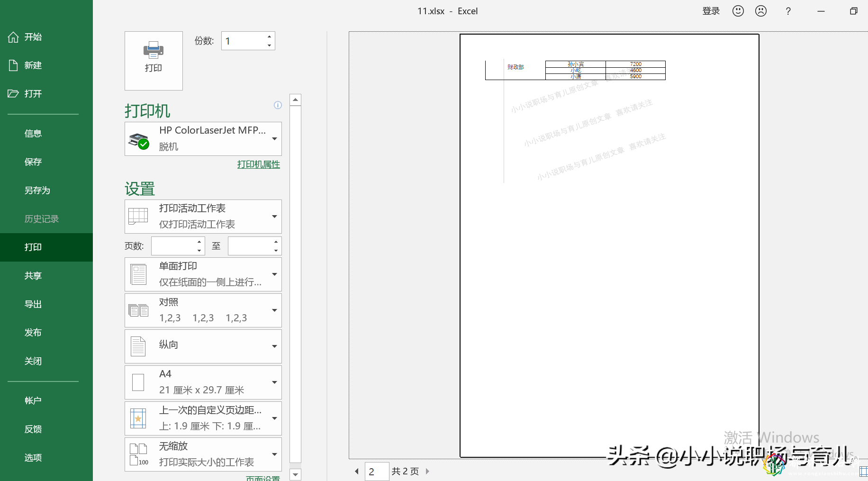The width and height of the screenshot is (868, 481).
Task: Open the A4 paper size dropdown
Action: pos(203,382)
